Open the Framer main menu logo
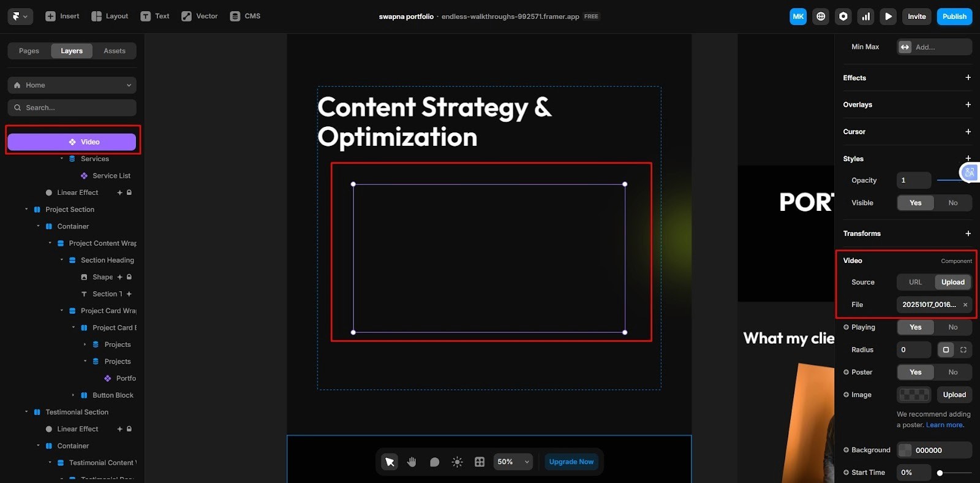The image size is (980, 483). 20,17
